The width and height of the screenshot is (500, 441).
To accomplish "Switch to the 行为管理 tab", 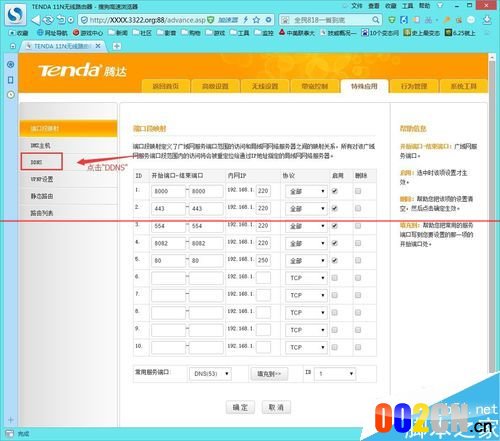I will 414,86.
